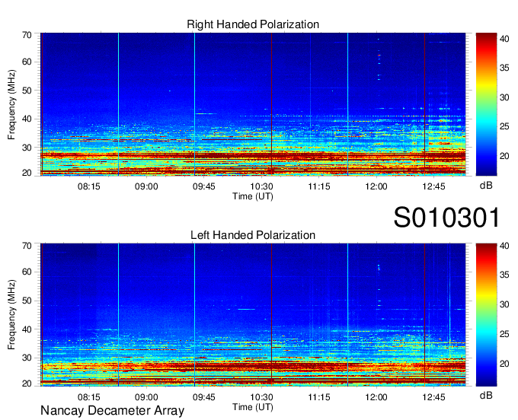Click the 09:45 tick on Left Handed plot

click(x=204, y=397)
